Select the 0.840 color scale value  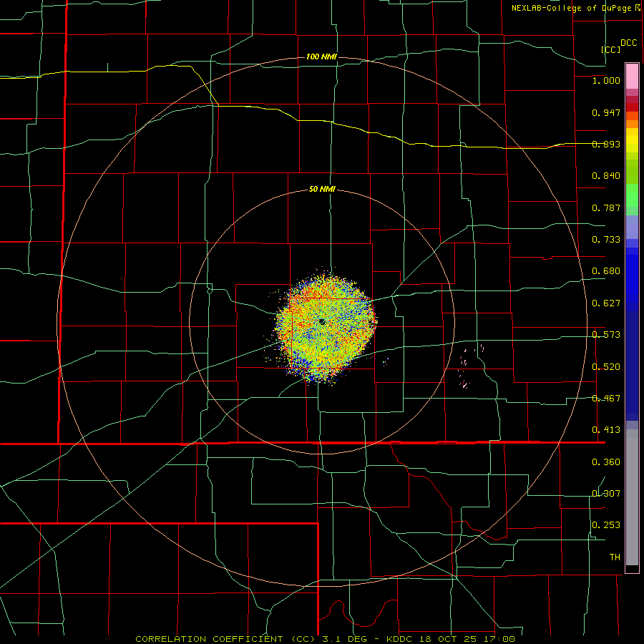tap(606, 176)
